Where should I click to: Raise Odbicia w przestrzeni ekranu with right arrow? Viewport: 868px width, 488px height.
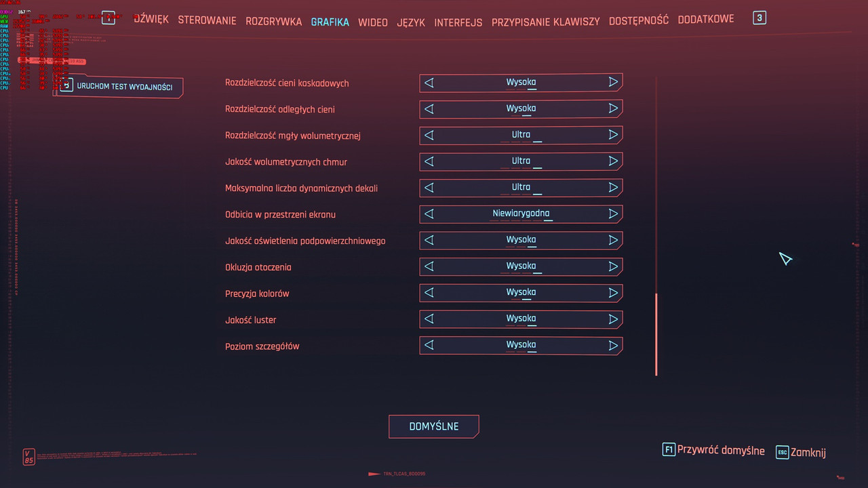pyautogui.click(x=613, y=213)
